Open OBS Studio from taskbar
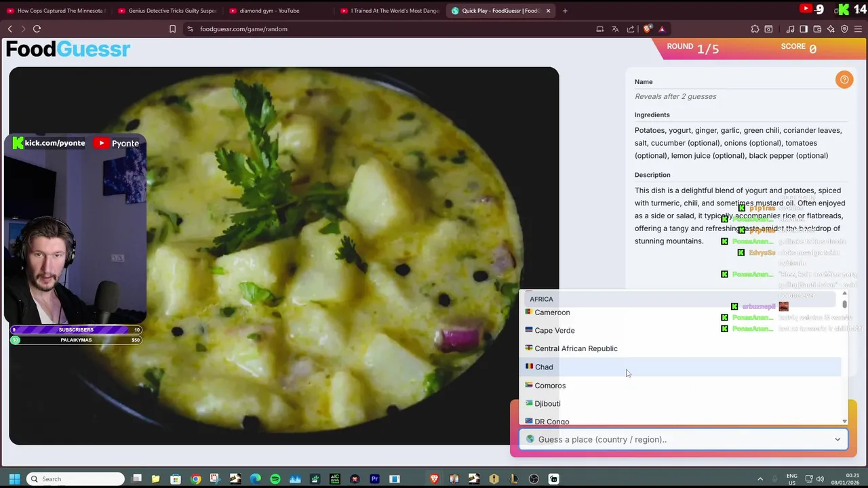The image size is (868, 488). (534, 479)
